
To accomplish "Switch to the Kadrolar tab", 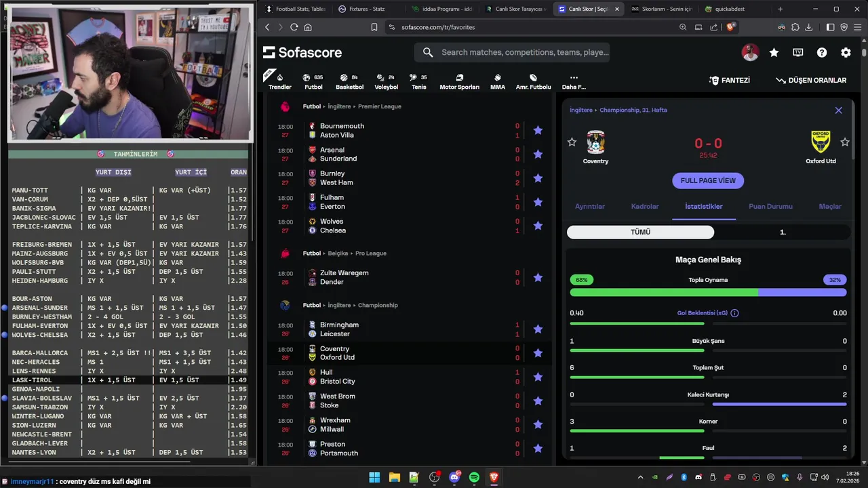I will click(x=645, y=206).
